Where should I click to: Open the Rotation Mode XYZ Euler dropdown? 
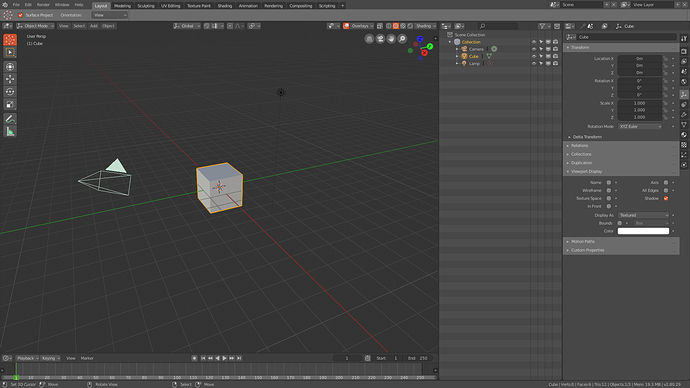[x=639, y=126]
